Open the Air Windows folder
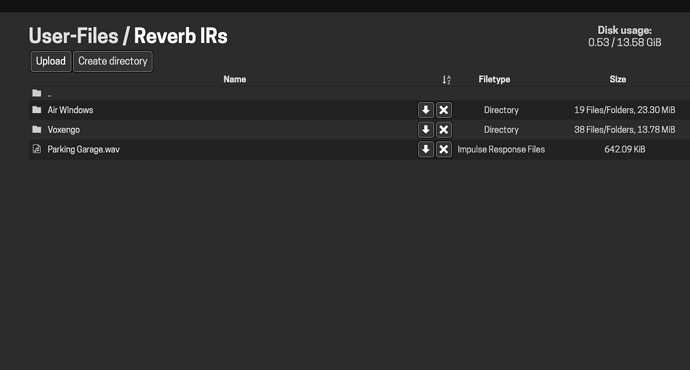Viewport: 690px width, 370px height. pos(70,110)
